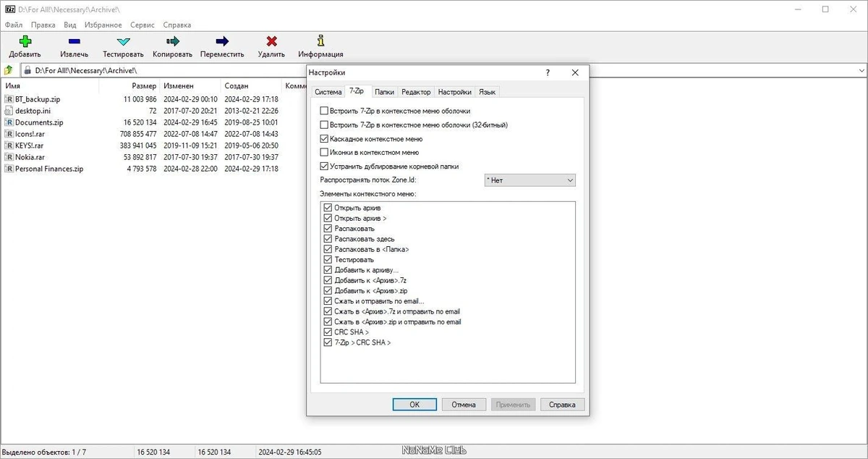868x459 pixels.
Task: Click the Nokia.rar archive icon
Action: 9,157
